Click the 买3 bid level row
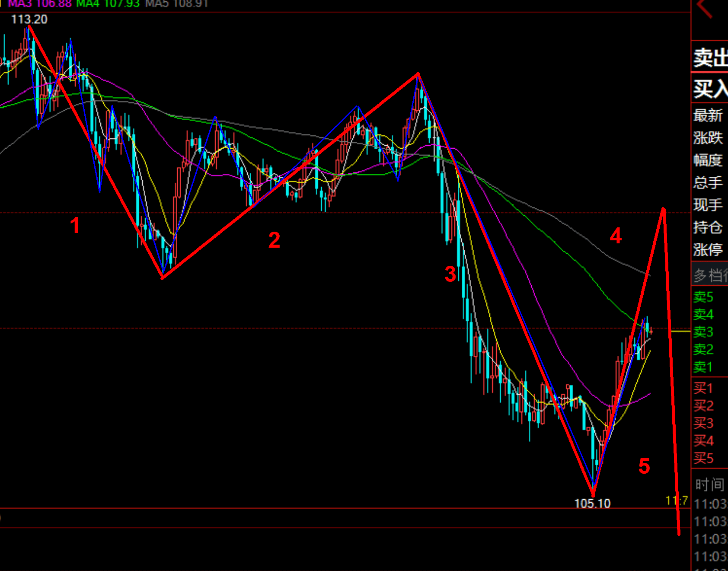Screen dimensions: 728x571 [x=703, y=423]
